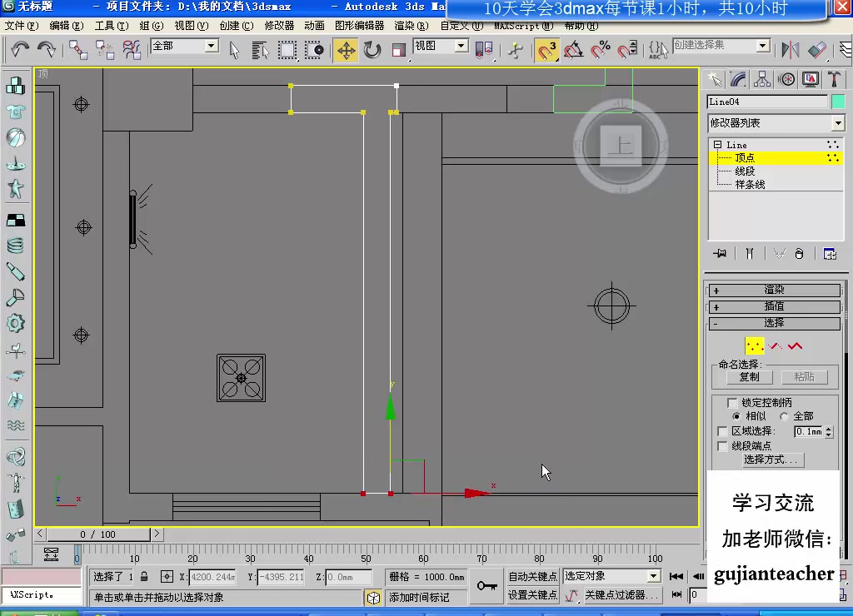The width and height of the screenshot is (853, 616).
Task: Toggle the 3D snap magnet icon
Action: [547, 50]
